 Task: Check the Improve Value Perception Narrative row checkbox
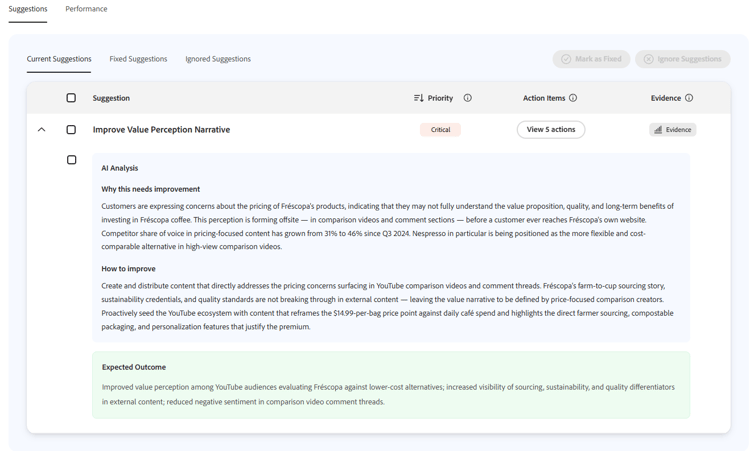(x=71, y=130)
